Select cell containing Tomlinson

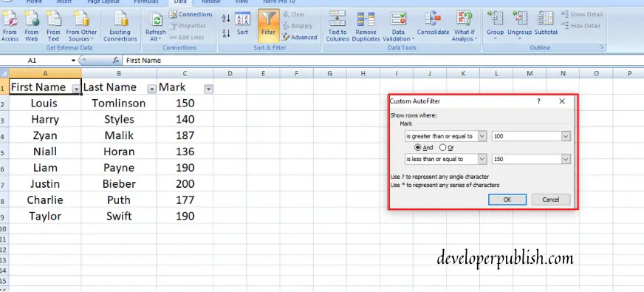pyautogui.click(x=119, y=103)
